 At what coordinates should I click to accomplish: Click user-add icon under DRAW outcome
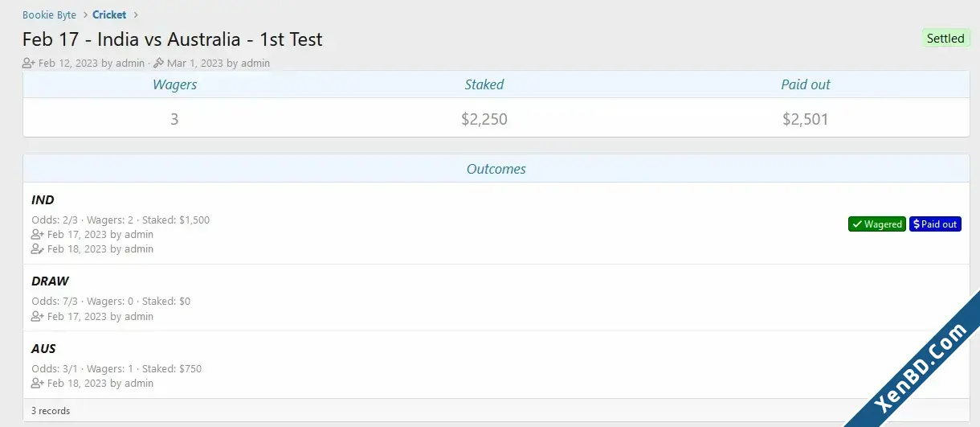(x=38, y=317)
